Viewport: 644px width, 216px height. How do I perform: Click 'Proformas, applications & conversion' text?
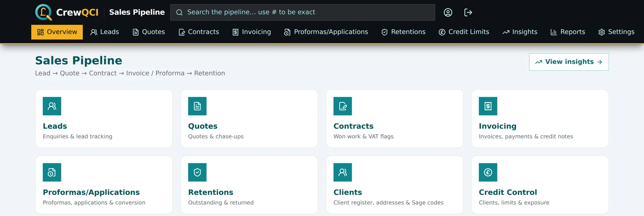click(x=94, y=203)
